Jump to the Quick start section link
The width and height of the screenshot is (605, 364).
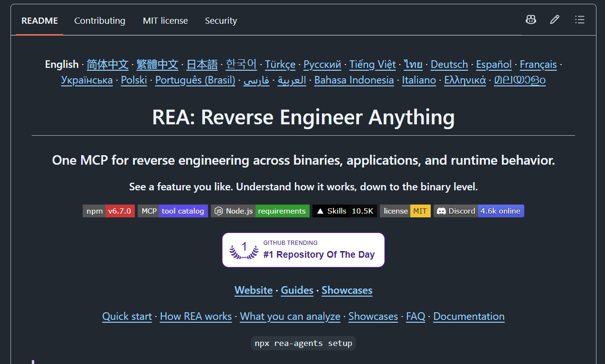(x=127, y=317)
